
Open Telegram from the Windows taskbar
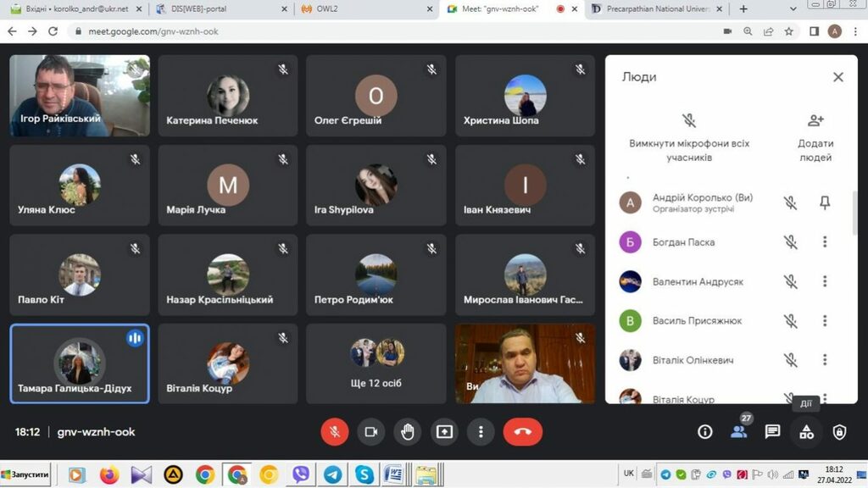tap(332, 474)
